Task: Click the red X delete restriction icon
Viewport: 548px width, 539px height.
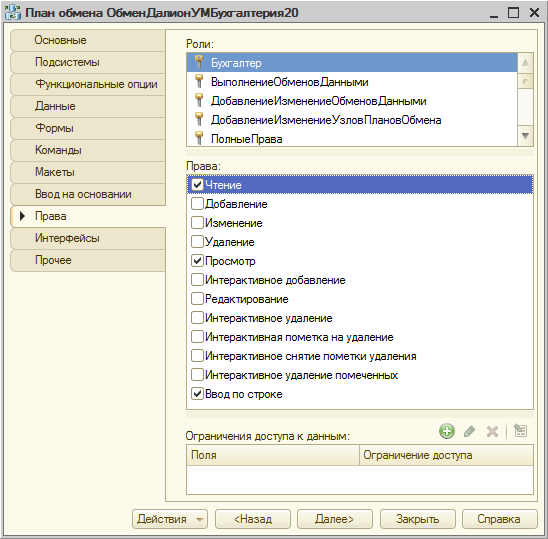Action: [492, 431]
